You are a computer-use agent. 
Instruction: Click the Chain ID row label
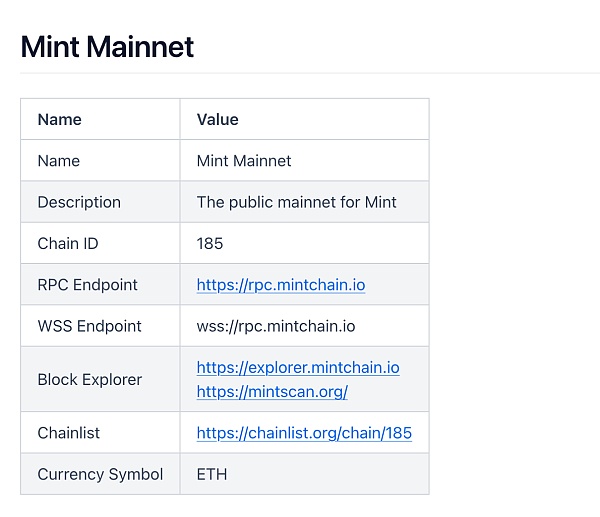coord(67,243)
